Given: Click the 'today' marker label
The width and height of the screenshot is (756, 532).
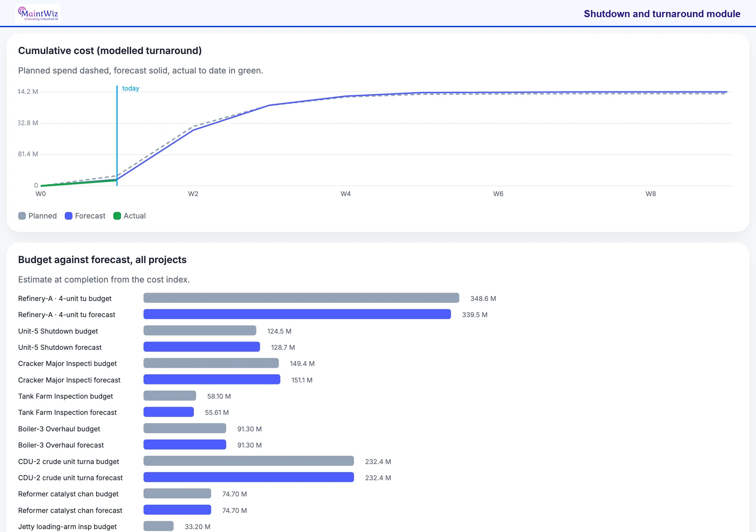Looking at the screenshot, I should point(131,88).
